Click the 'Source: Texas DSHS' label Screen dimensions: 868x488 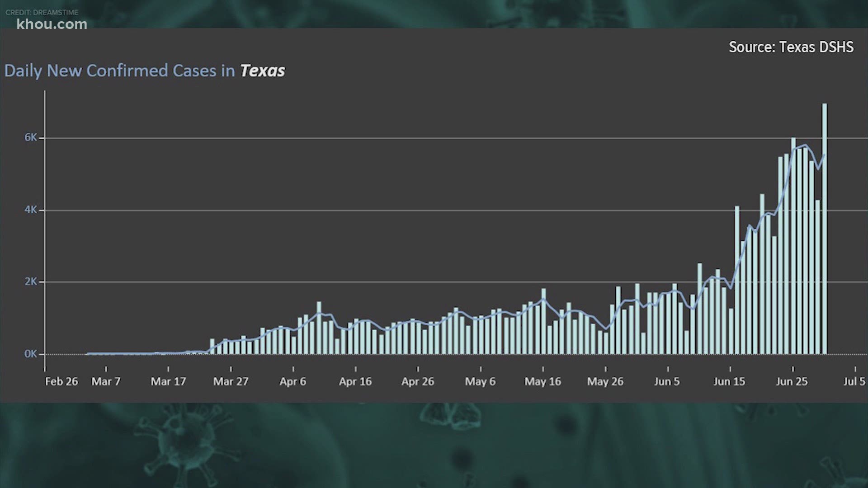coord(791,47)
